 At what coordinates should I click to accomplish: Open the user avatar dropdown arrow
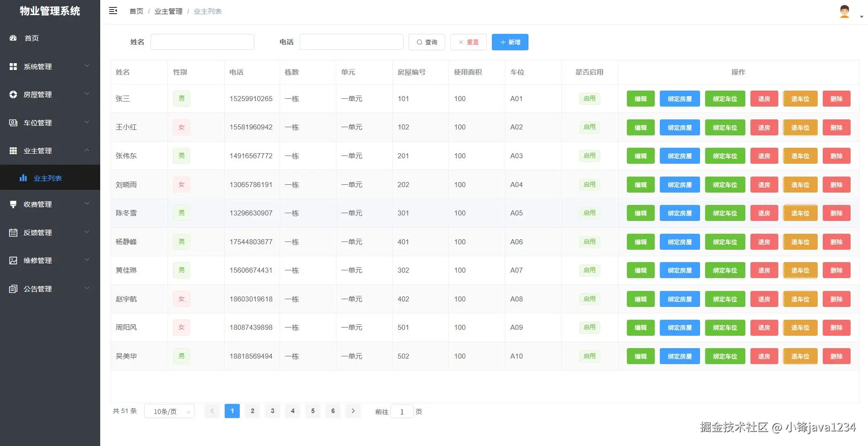pyautogui.click(x=861, y=17)
